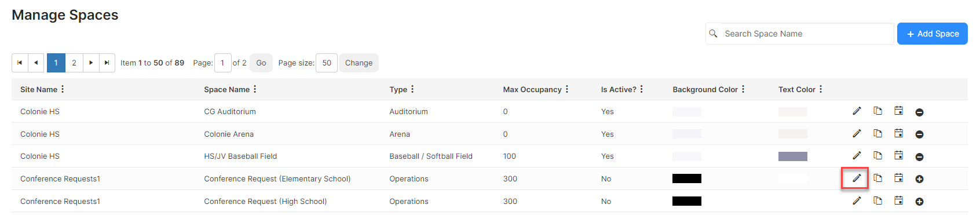Deactivate HS/JV Baseball Field minus circle icon

919,157
